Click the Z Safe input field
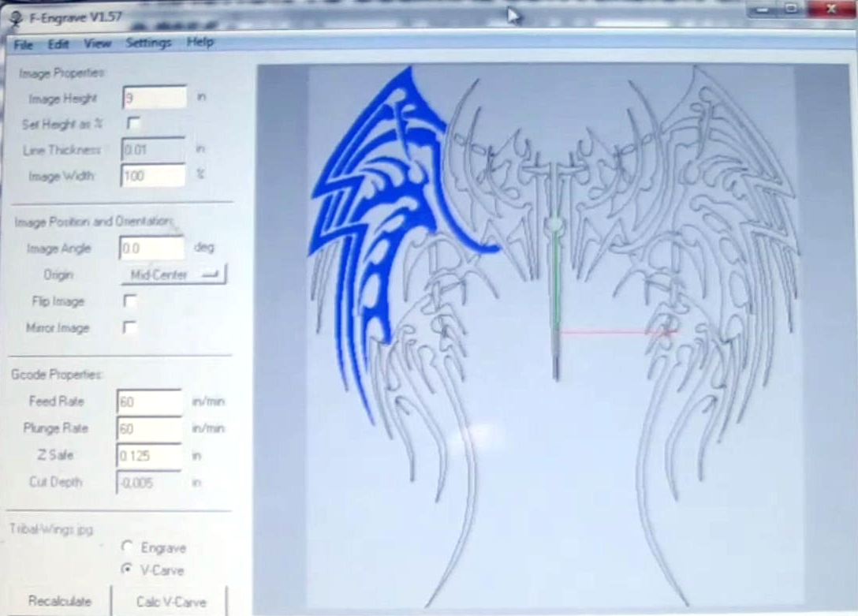The image size is (858, 616). coord(149,455)
